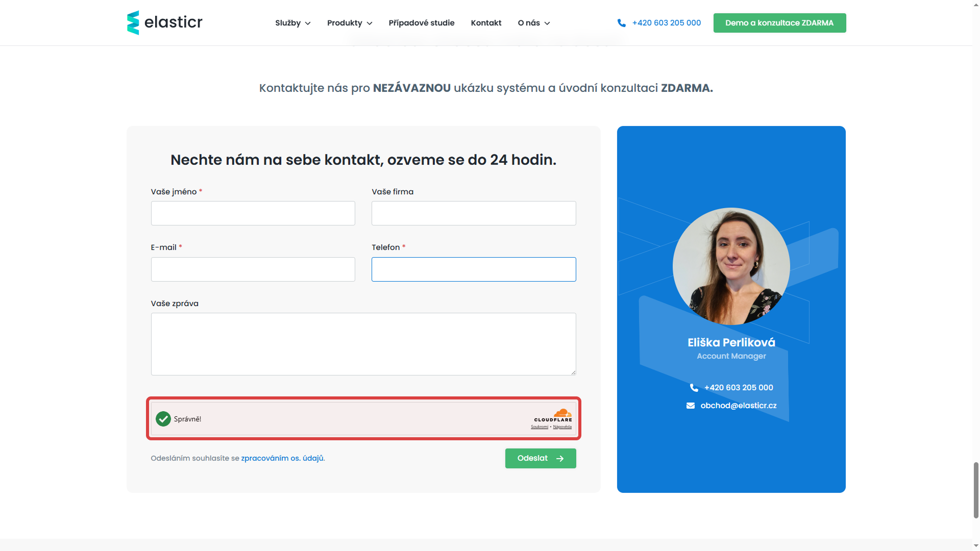Screen dimensions: 980x551
Task: Expand the O nás dropdown menu
Action: (533, 23)
